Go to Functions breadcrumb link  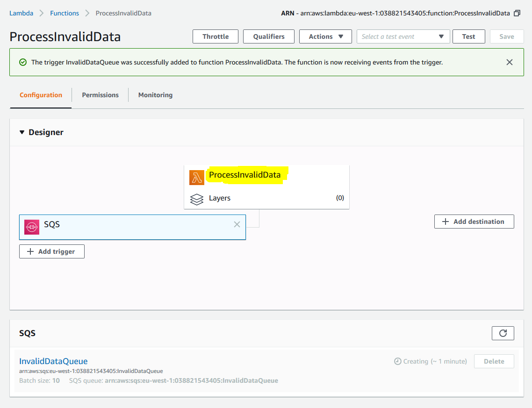65,13
